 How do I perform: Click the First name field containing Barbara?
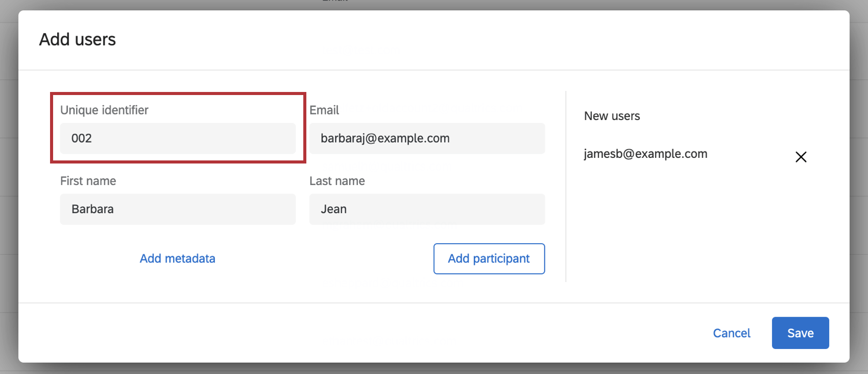pos(178,209)
